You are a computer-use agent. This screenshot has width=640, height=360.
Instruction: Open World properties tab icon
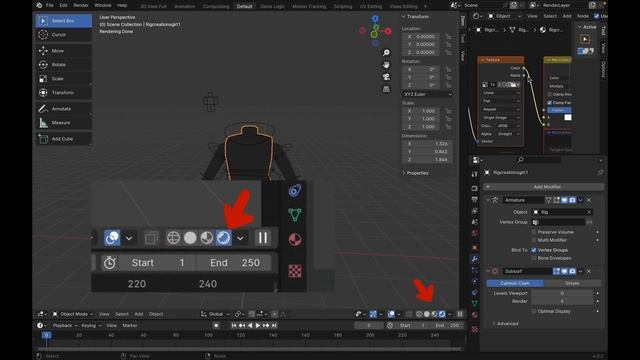[x=474, y=233]
